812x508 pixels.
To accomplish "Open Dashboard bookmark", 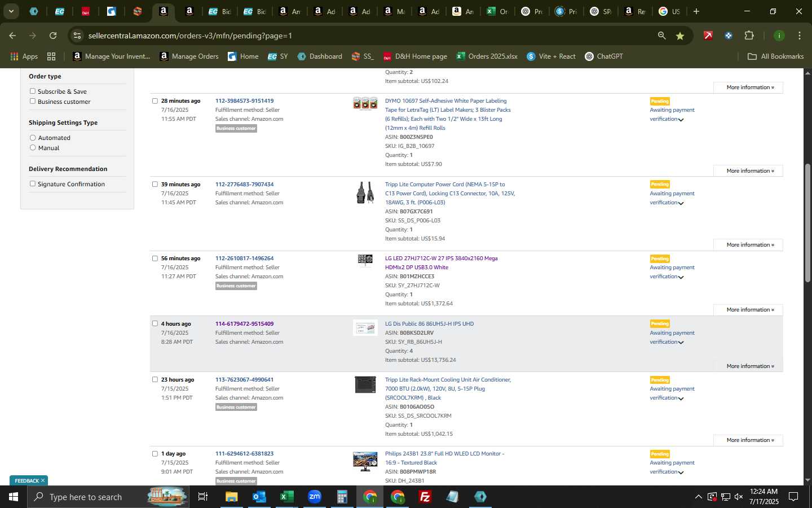I will 320,56.
